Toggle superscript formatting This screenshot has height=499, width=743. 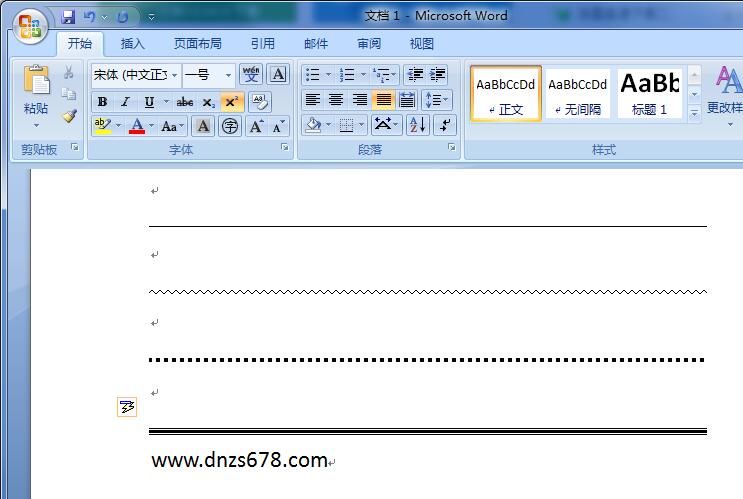232,102
